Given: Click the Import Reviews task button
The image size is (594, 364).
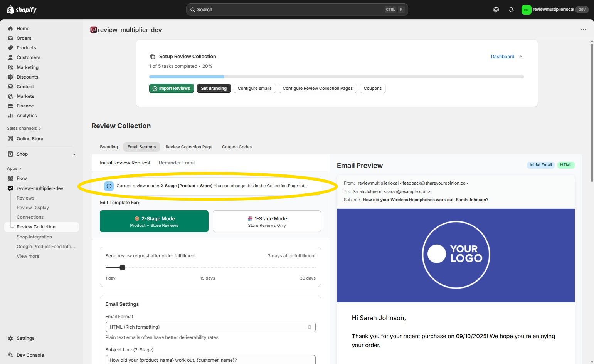Looking at the screenshot, I should (172, 89).
